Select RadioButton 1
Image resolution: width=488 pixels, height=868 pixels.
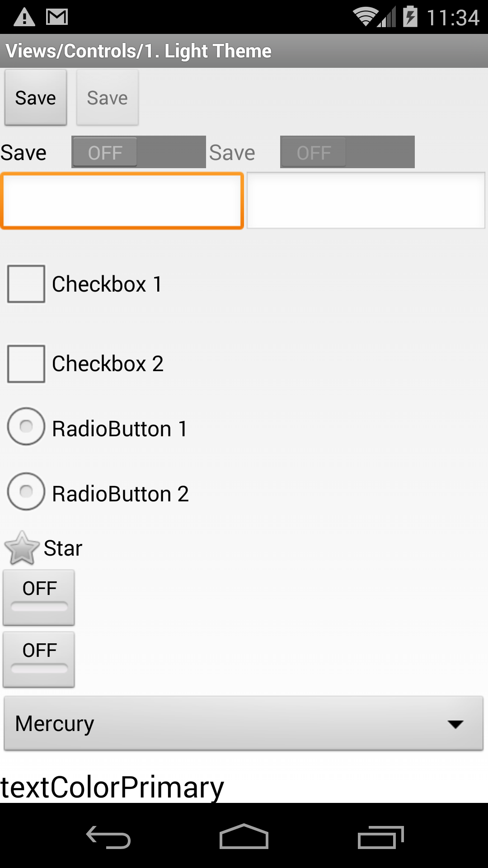[26, 426]
